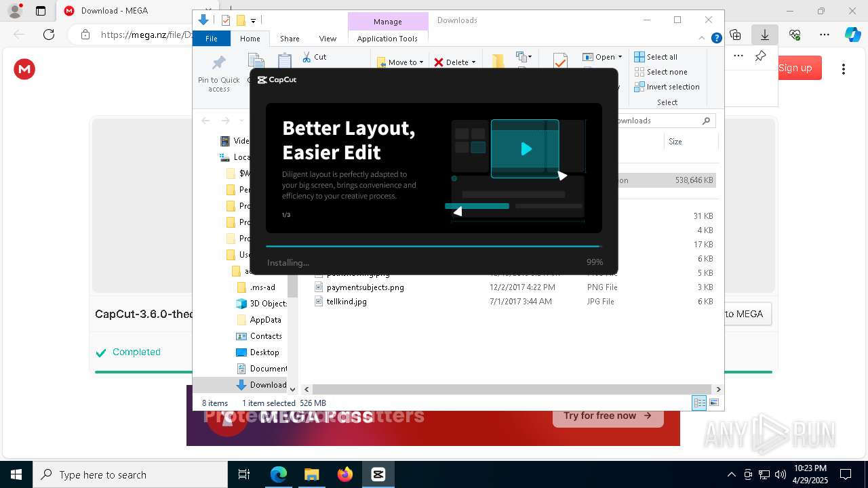Click Sign up on MEGA page
868x488 pixels.
click(795, 68)
